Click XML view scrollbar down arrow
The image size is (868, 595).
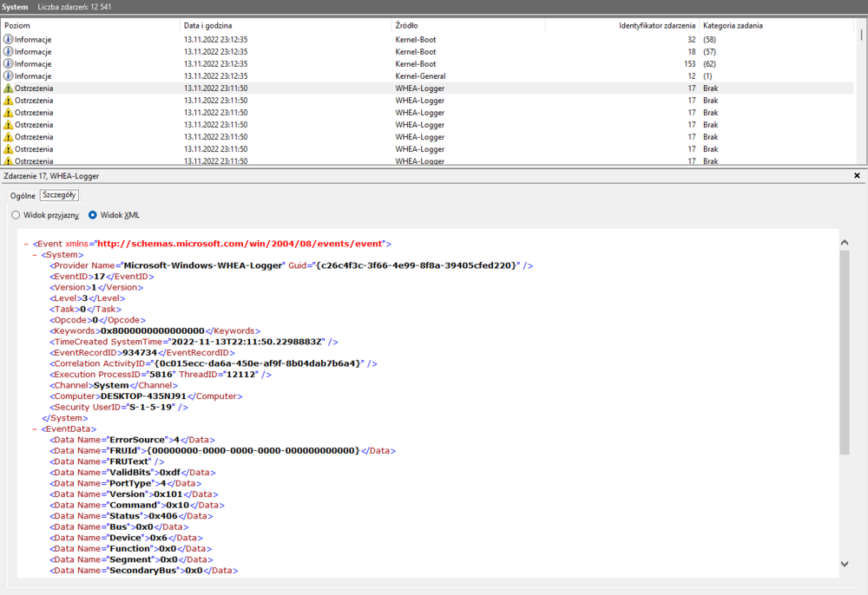tap(845, 564)
